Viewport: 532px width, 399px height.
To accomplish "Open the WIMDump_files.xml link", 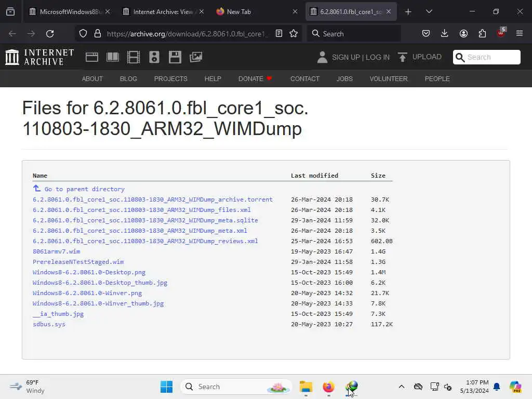I will pyautogui.click(x=142, y=210).
